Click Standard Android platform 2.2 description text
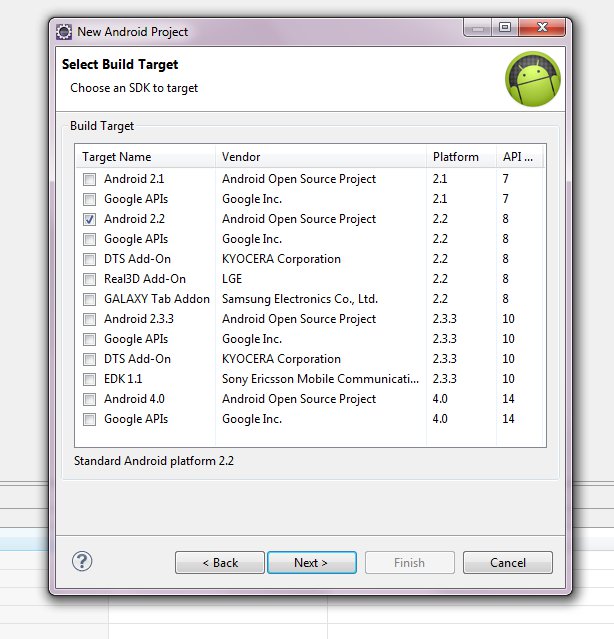The height and width of the screenshot is (639, 614). click(x=154, y=461)
